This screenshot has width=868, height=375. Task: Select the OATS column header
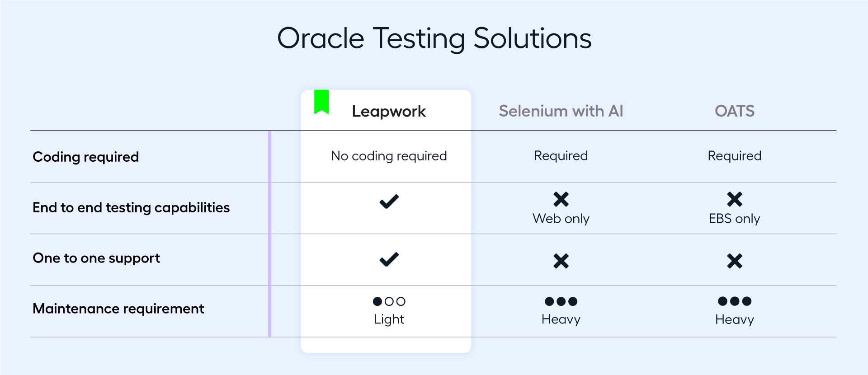pyautogui.click(x=735, y=111)
